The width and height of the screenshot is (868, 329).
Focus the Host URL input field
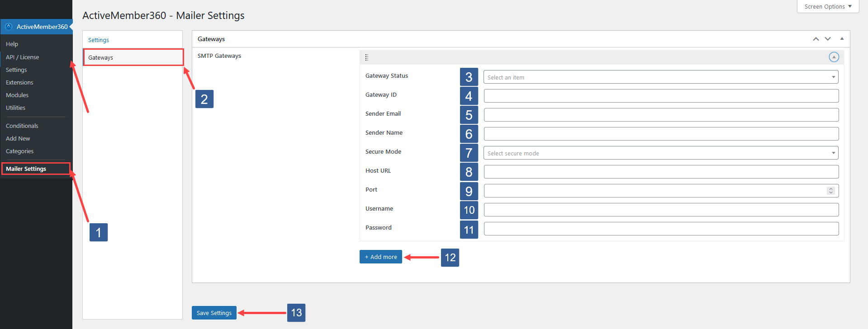661,172
